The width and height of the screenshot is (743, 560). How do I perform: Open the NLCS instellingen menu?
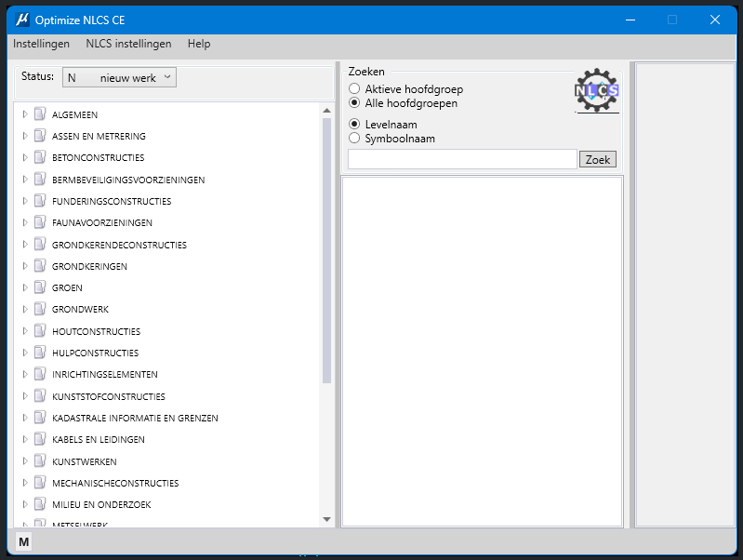(128, 44)
